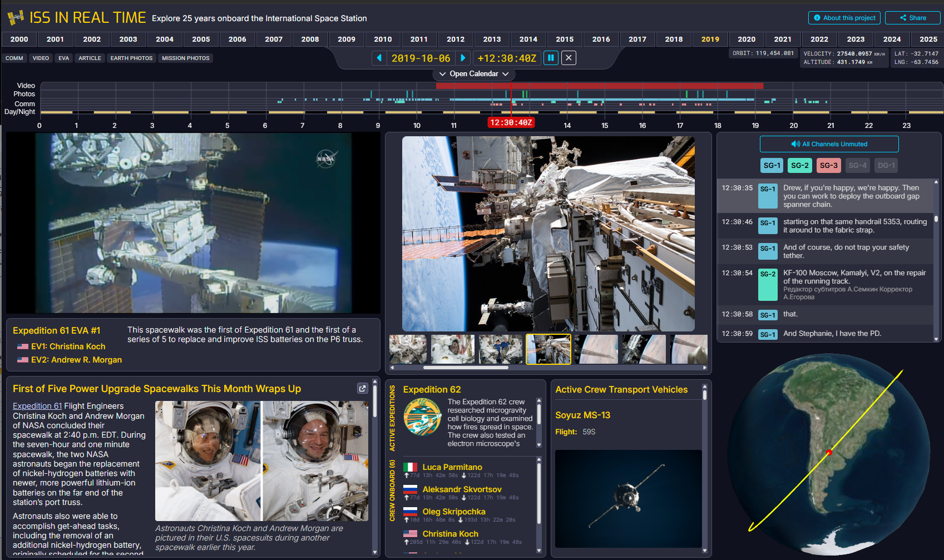The width and height of the screenshot is (944, 560).
Task: Toggle the DG-1 audio channel
Action: 886,165
